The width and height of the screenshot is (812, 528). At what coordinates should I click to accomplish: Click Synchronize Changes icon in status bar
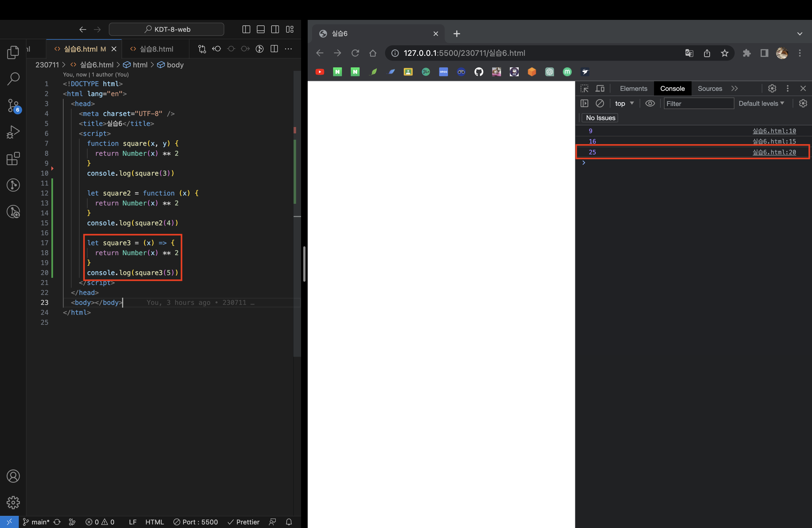57,522
